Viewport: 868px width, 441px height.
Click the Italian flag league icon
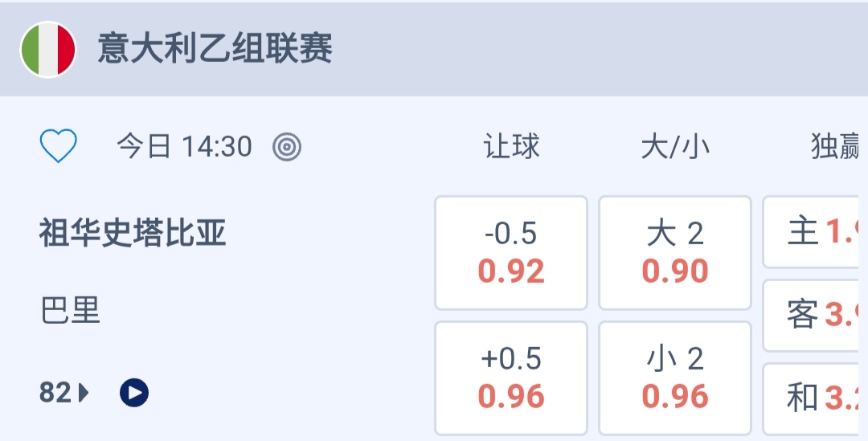coord(48,49)
